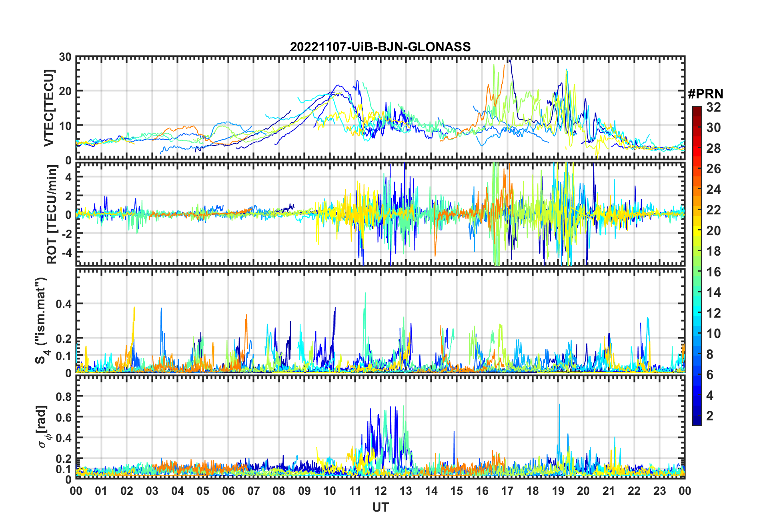This screenshot has width=761, height=532.
Task: Click the 30 tick on VTEC axis
Action: tap(65, 57)
